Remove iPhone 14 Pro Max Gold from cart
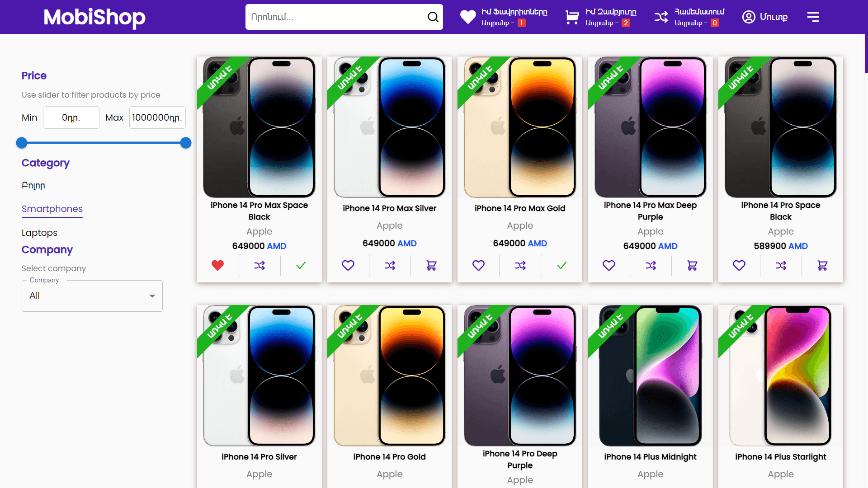The image size is (868, 488). click(561, 266)
